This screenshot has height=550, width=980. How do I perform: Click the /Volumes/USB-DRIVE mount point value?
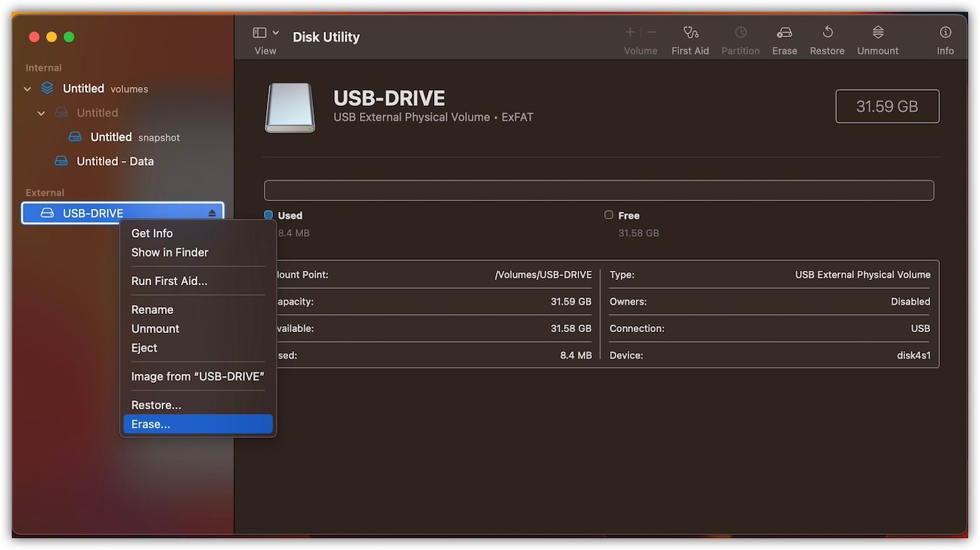(x=543, y=275)
